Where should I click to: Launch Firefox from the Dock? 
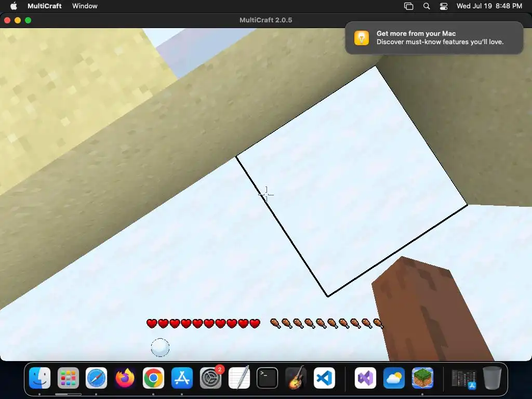click(125, 378)
